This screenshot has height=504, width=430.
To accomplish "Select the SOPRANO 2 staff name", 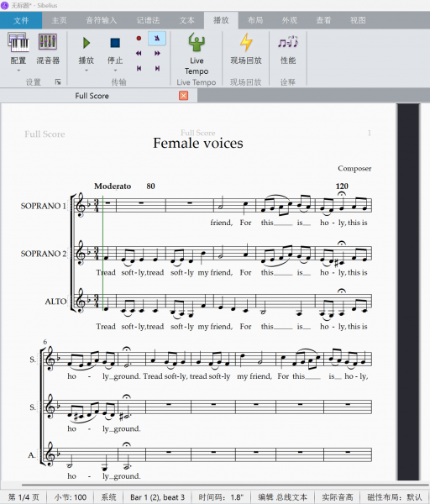I will (43, 254).
